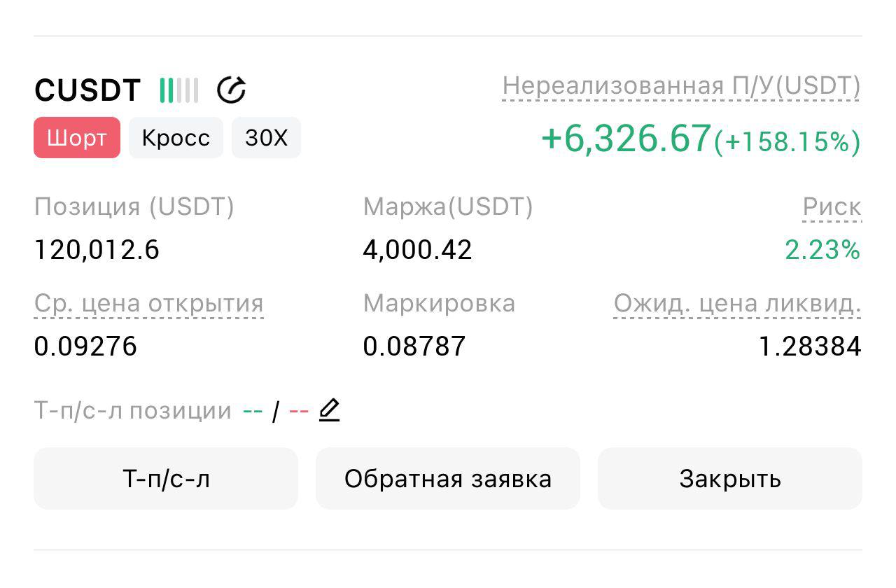The width and height of the screenshot is (896, 588).
Task: Tap the Риск underlined label
Action: 832,207
